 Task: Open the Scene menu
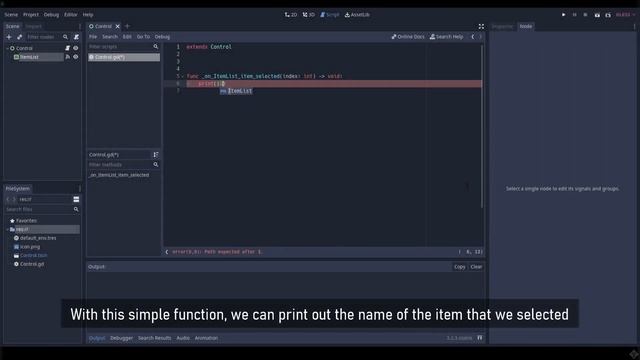pos(11,15)
